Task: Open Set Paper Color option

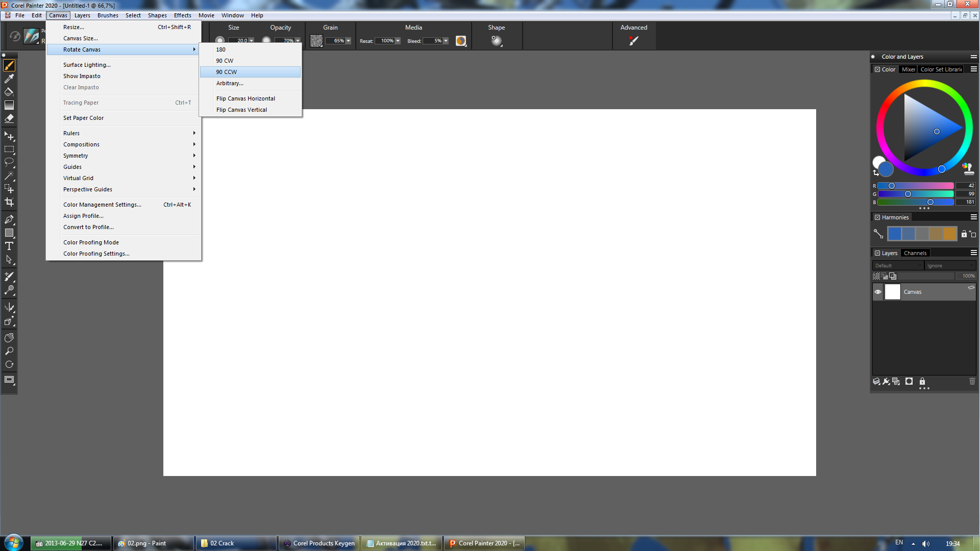Action: (x=83, y=118)
